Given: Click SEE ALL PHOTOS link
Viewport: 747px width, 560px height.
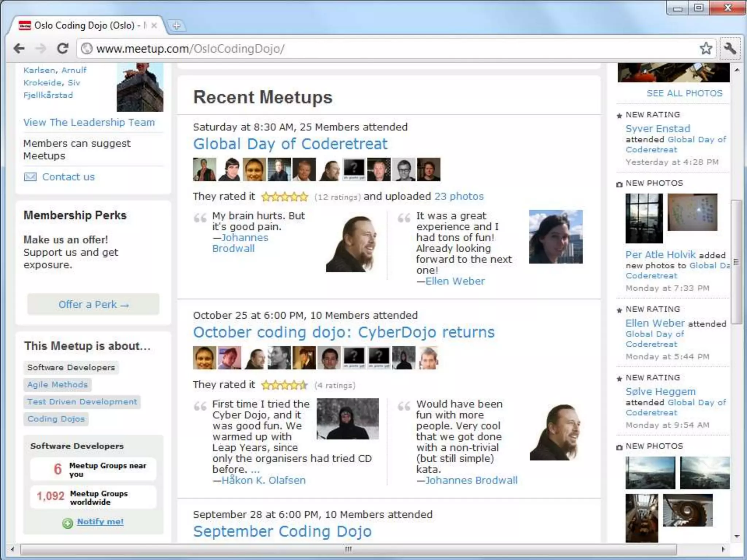Looking at the screenshot, I should [x=684, y=93].
